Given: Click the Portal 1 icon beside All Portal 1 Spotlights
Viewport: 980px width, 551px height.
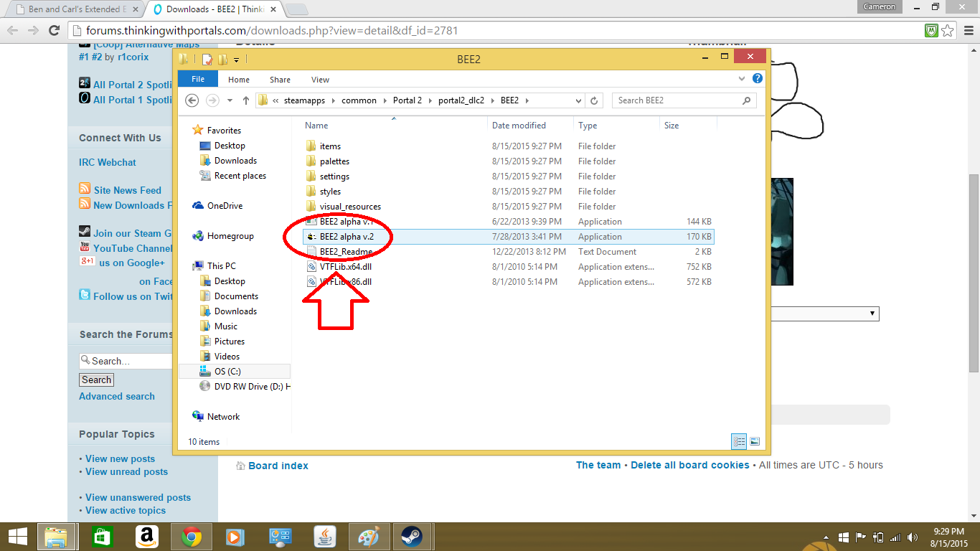Looking at the screenshot, I should pyautogui.click(x=85, y=98).
